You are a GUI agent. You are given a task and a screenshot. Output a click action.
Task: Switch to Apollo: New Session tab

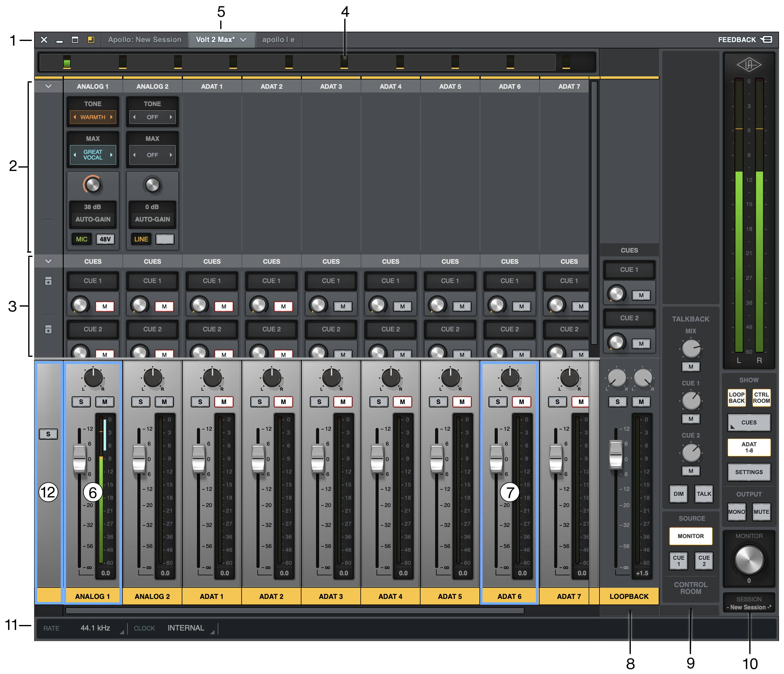pyautogui.click(x=145, y=40)
